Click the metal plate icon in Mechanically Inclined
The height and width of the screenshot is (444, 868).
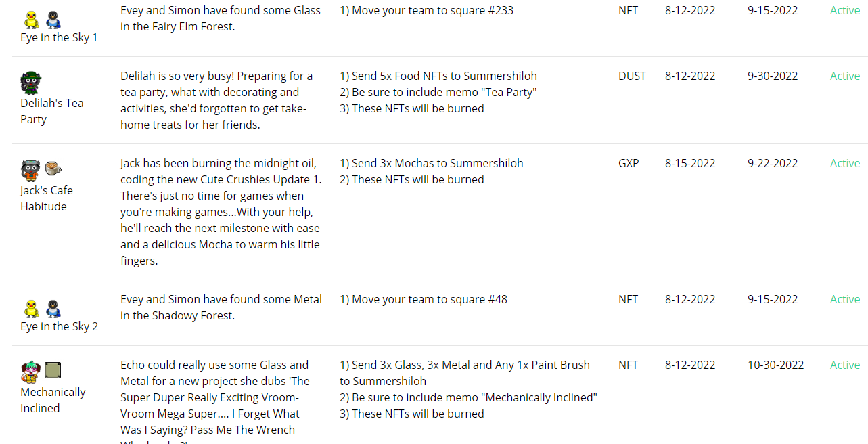(53, 370)
